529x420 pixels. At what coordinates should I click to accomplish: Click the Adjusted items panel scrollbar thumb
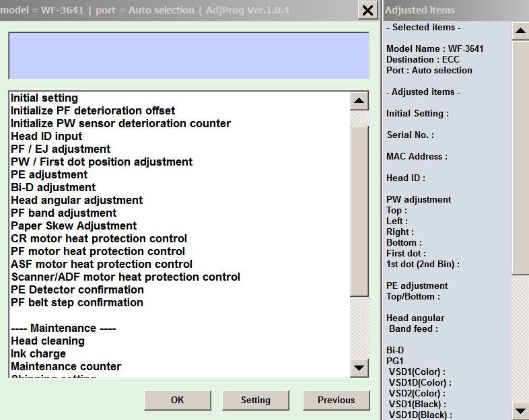coord(520,158)
